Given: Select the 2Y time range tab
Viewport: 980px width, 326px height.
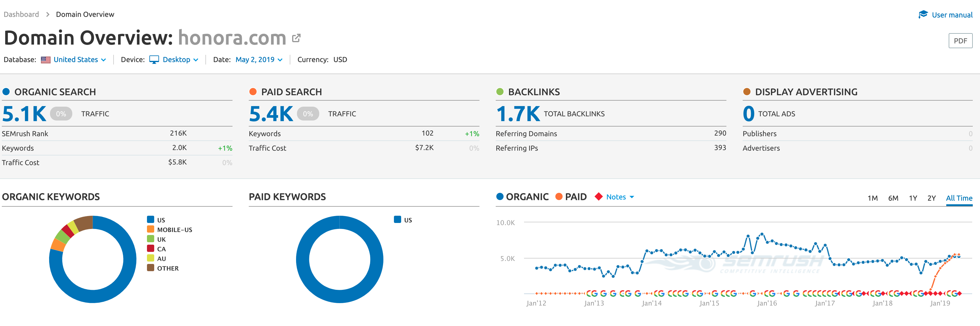Looking at the screenshot, I should [x=931, y=198].
